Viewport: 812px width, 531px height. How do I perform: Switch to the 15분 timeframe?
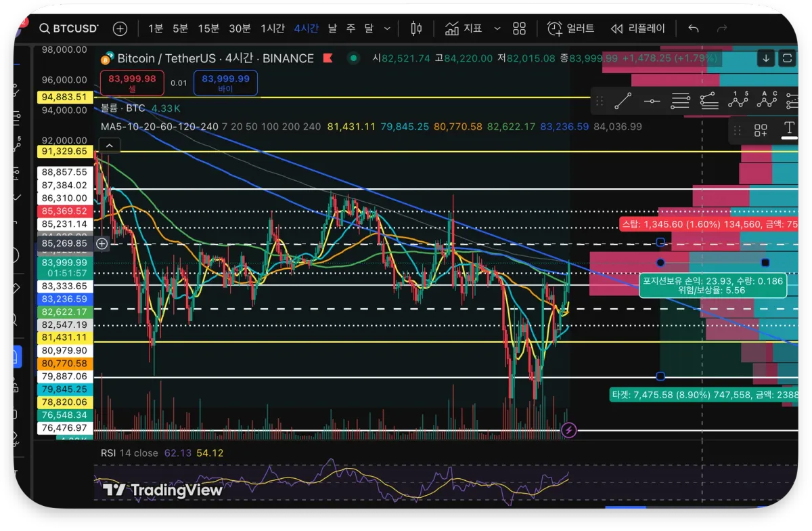[208, 28]
